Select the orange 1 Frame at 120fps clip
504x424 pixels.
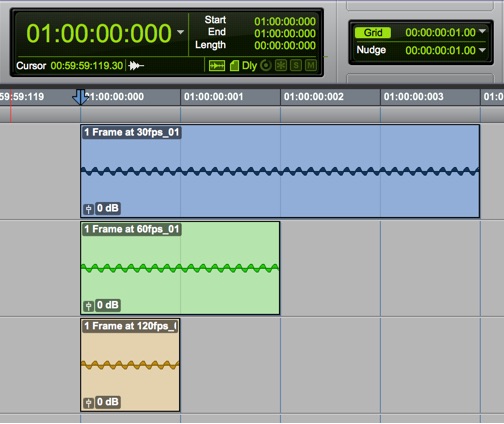130,365
